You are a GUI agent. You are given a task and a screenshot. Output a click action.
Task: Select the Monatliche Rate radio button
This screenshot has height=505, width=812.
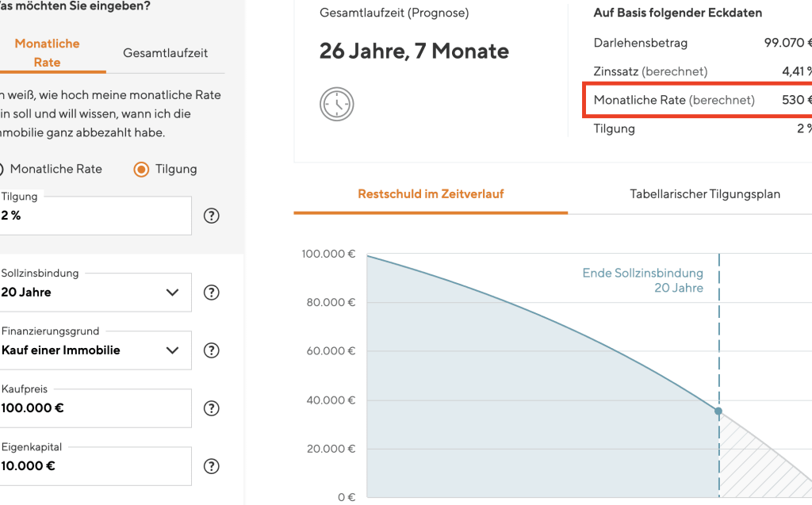click(2, 169)
